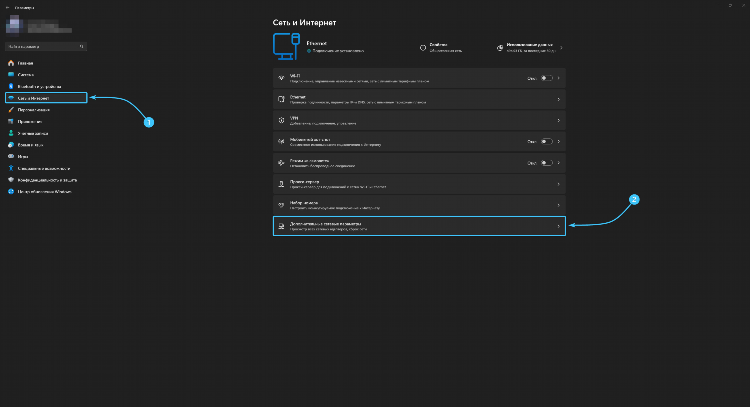This screenshot has width=750, height=407.
Task: Click the Прокси-сервер row icon
Action: tap(281, 184)
